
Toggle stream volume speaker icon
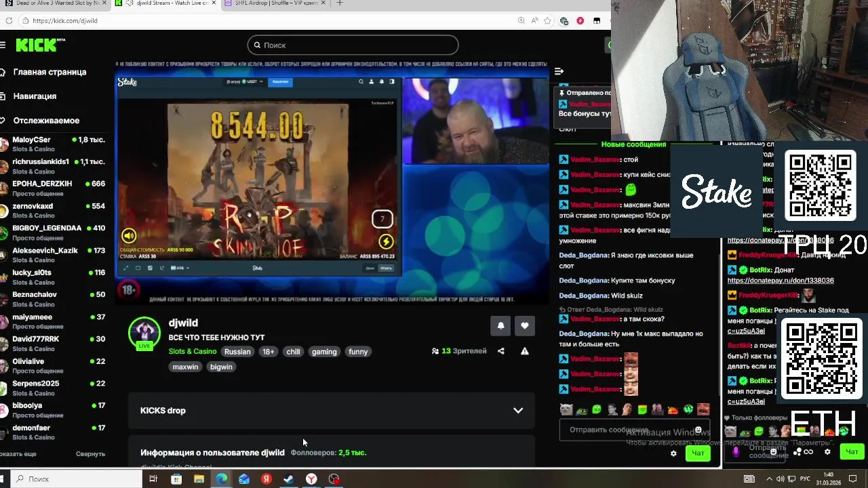tap(129, 235)
